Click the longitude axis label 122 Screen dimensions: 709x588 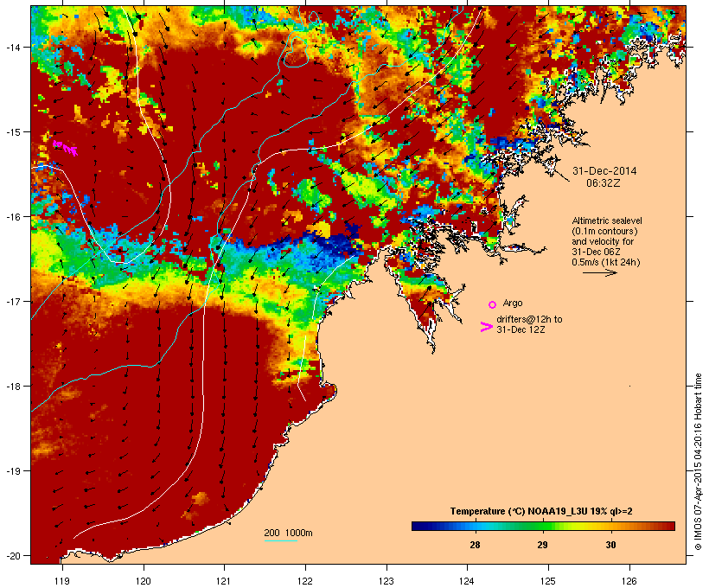point(305,581)
